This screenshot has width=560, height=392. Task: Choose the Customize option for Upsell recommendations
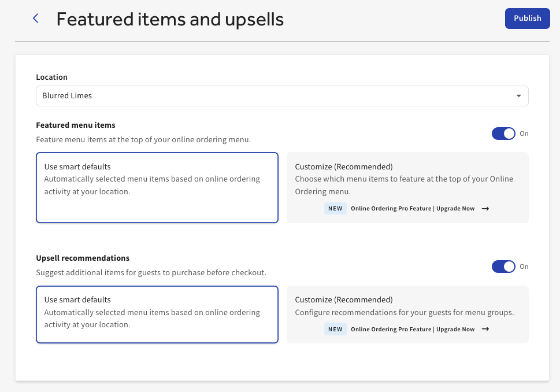point(407,306)
